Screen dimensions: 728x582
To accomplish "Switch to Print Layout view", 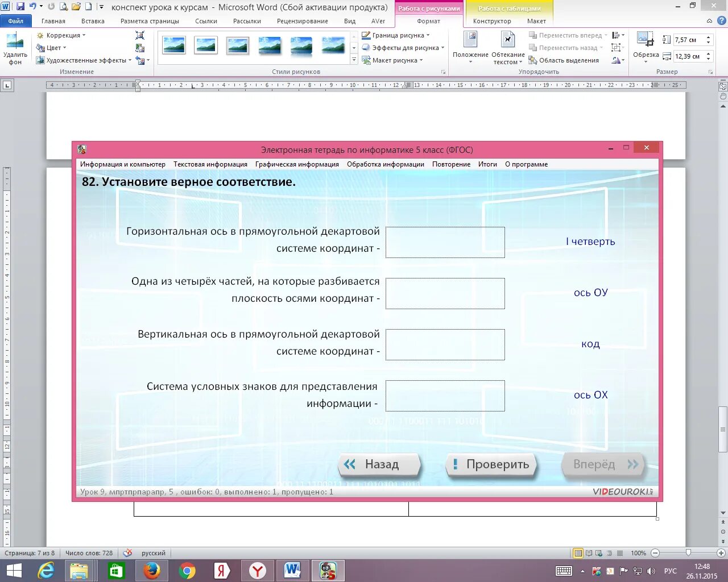I will 578,553.
